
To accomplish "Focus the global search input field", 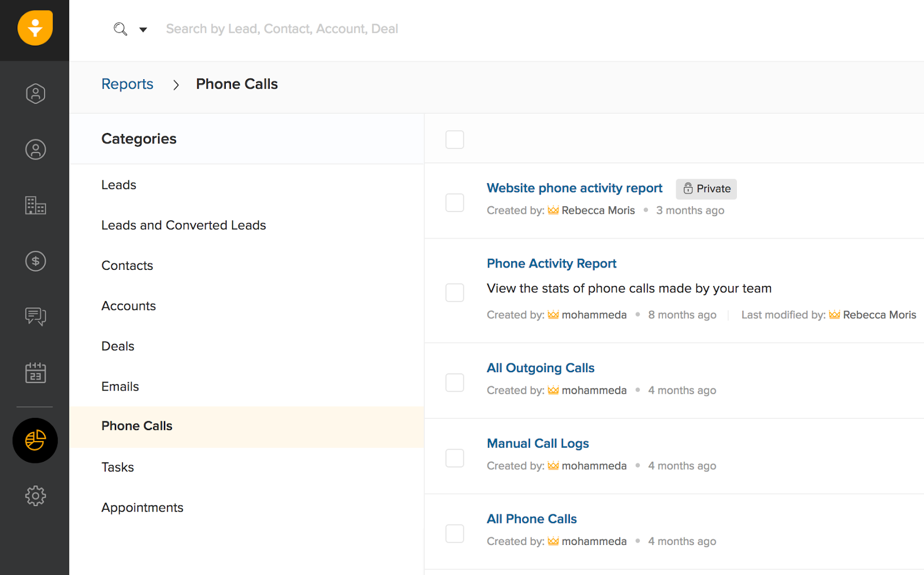I will point(282,29).
